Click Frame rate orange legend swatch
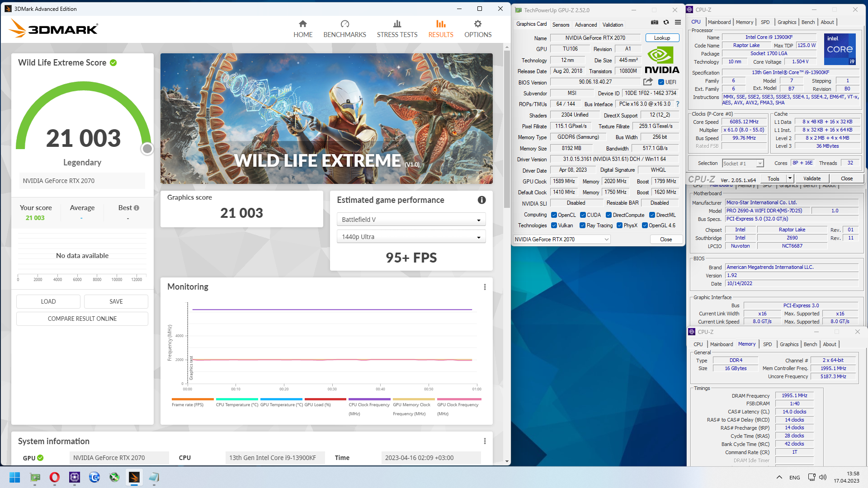The height and width of the screenshot is (488, 868). click(193, 399)
